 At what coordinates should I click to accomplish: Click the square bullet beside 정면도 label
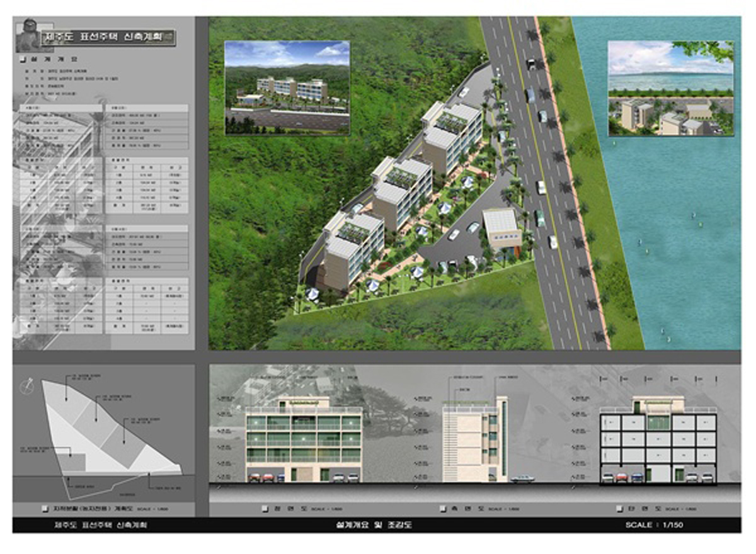tap(264, 507)
